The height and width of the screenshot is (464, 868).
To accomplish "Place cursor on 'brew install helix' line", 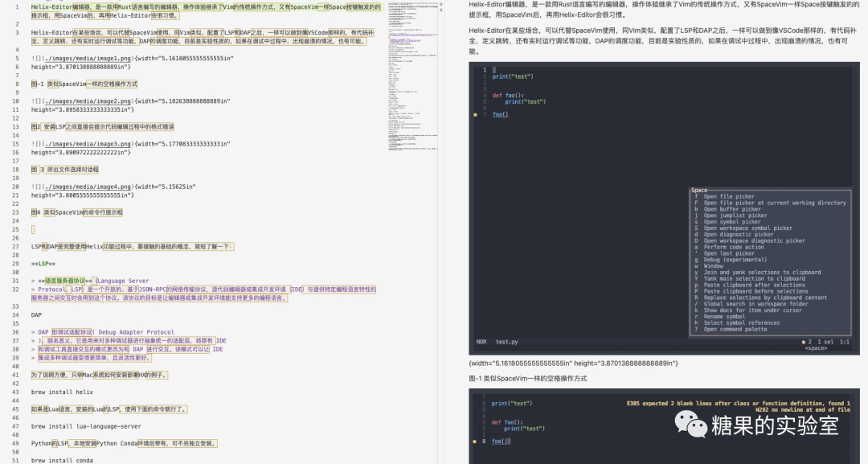I will (x=62, y=392).
